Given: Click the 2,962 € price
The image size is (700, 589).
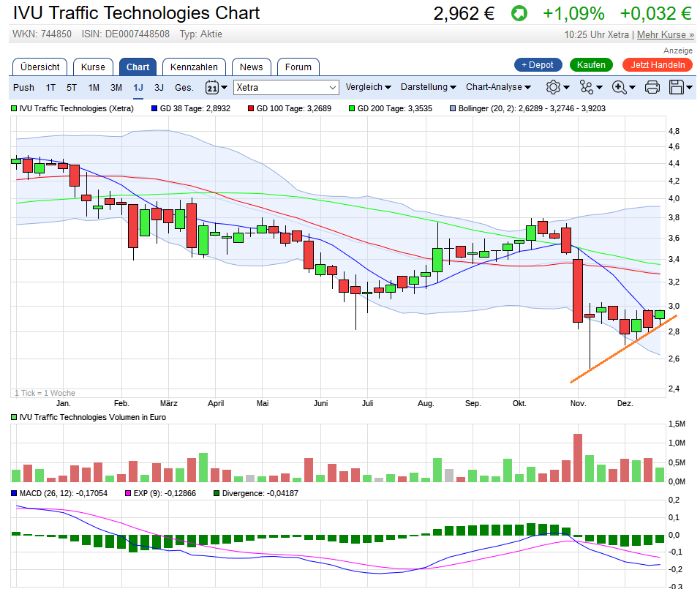Looking at the screenshot, I should [464, 13].
